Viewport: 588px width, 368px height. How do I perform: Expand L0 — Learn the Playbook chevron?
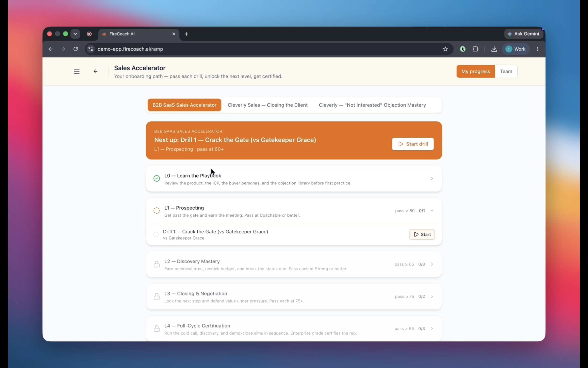click(x=432, y=178)
